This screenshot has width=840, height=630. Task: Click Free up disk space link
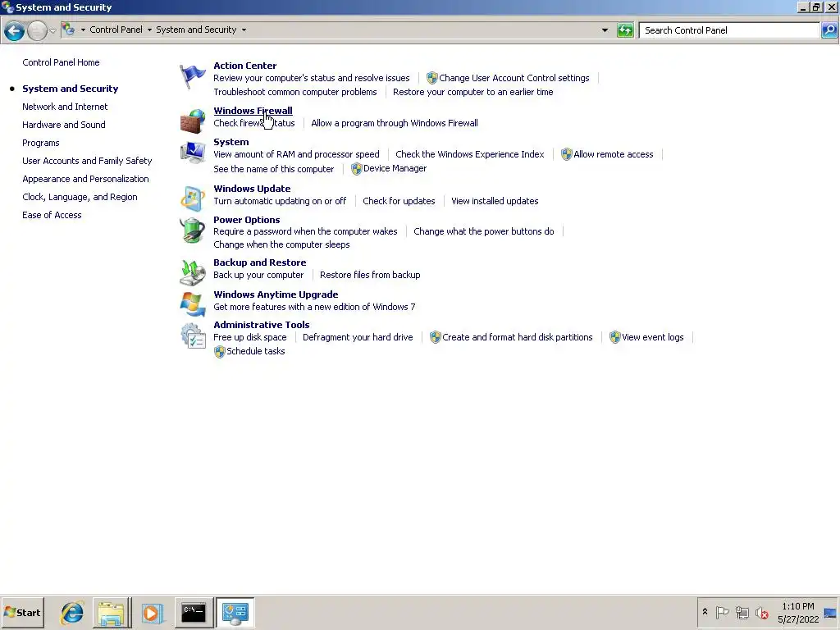tap(250, 337)
